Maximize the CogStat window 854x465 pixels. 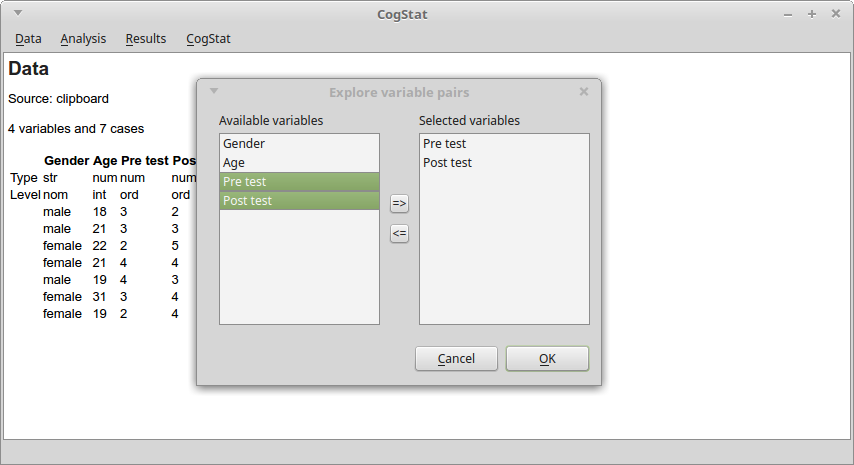point(812,14)
